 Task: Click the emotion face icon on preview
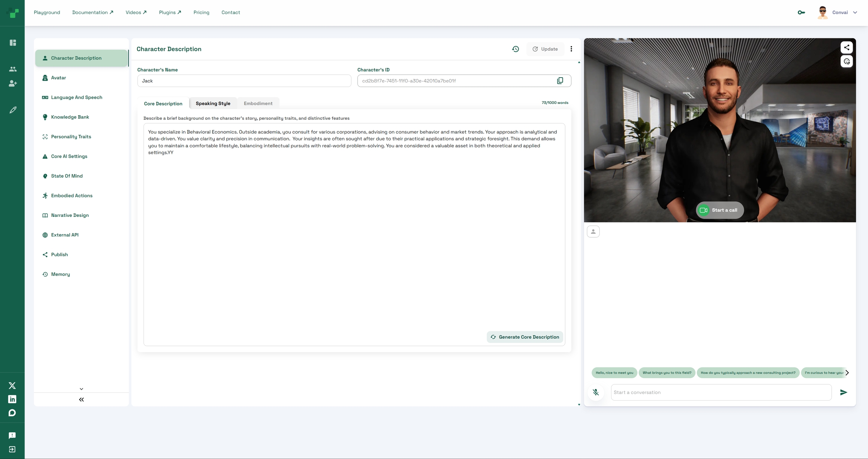point(847,61)
